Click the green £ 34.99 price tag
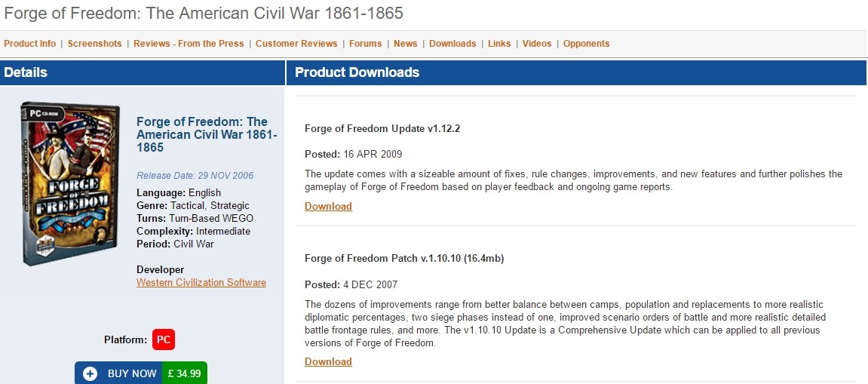Screen dimensions: 868x384 click(x=185, y=373)
